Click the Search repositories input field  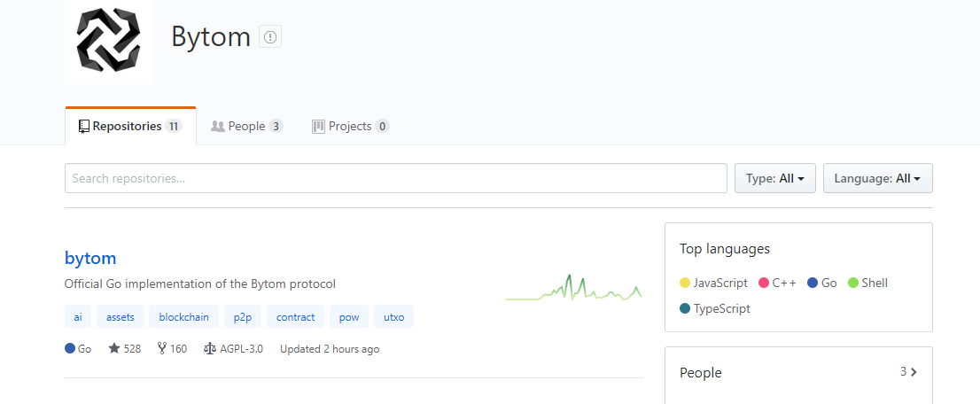point(395,178)
